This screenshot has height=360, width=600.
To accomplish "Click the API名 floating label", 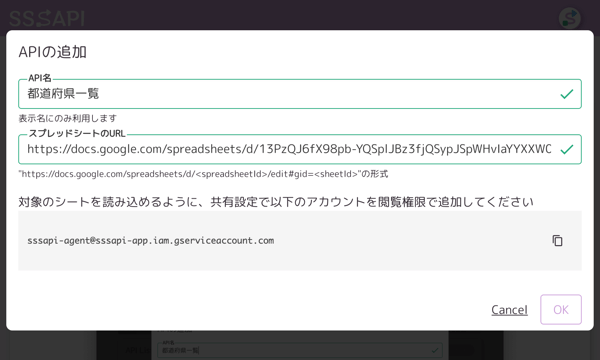I will tap(40, 78).
